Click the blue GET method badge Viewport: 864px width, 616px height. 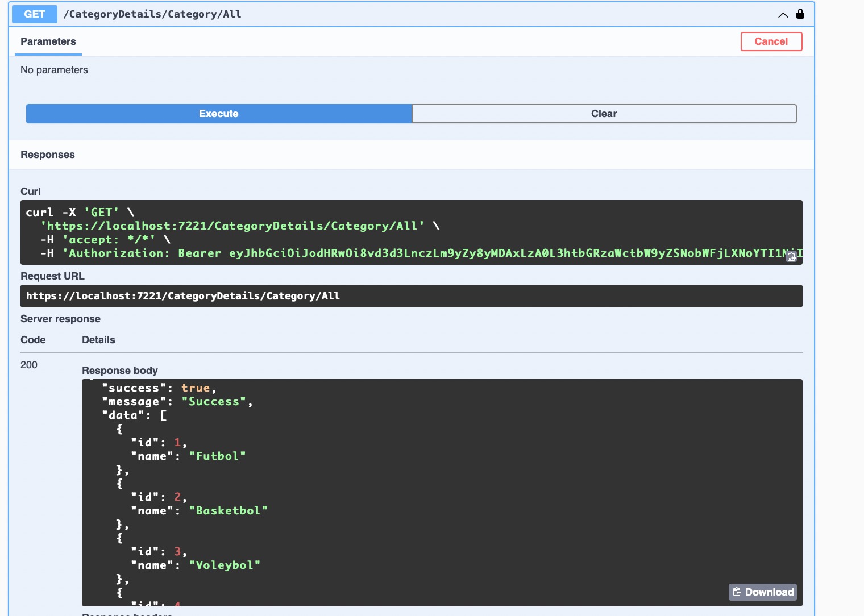pos(34,14)
